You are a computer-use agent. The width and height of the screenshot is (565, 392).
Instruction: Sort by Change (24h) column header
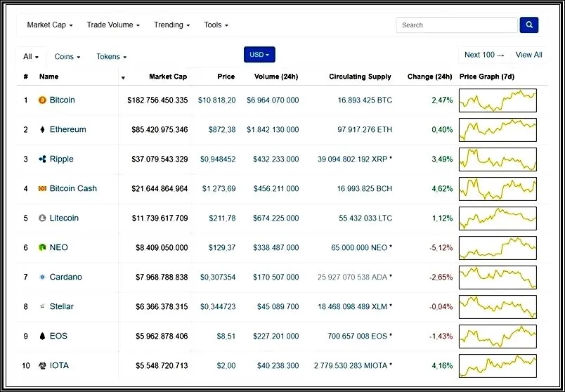point(429,77)
